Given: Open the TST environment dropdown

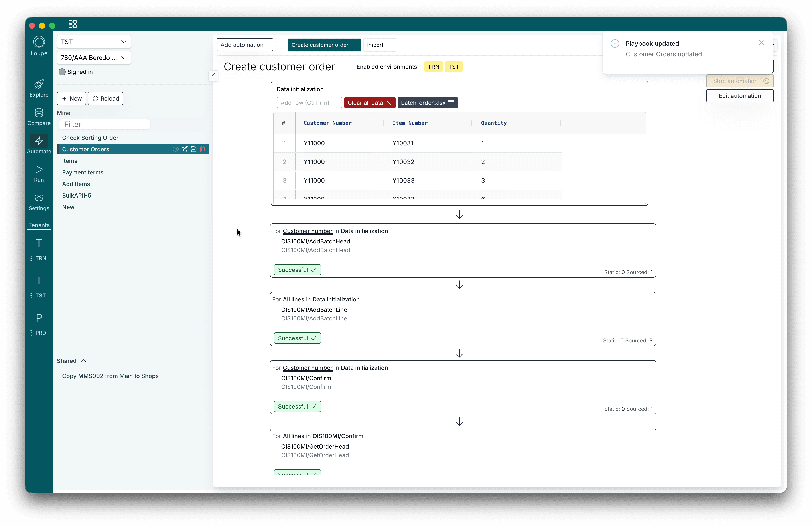Looking at the screenshot, I should click(x=94, y=42).
